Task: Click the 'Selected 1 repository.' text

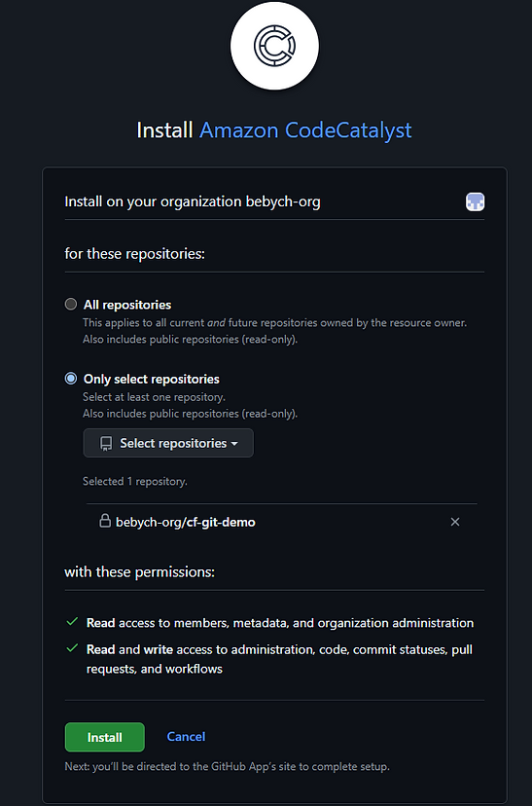Action: coord(135,482)
